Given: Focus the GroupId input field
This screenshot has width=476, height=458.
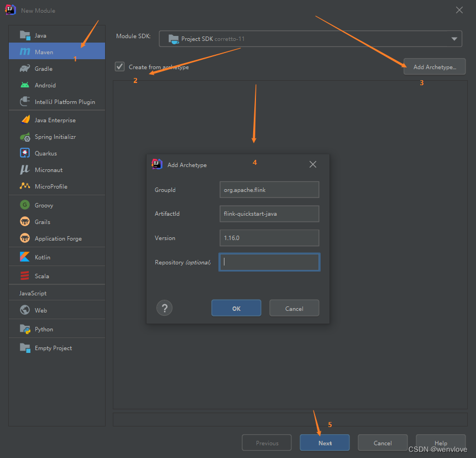Looking at the screenshot, I should [269, 190].
